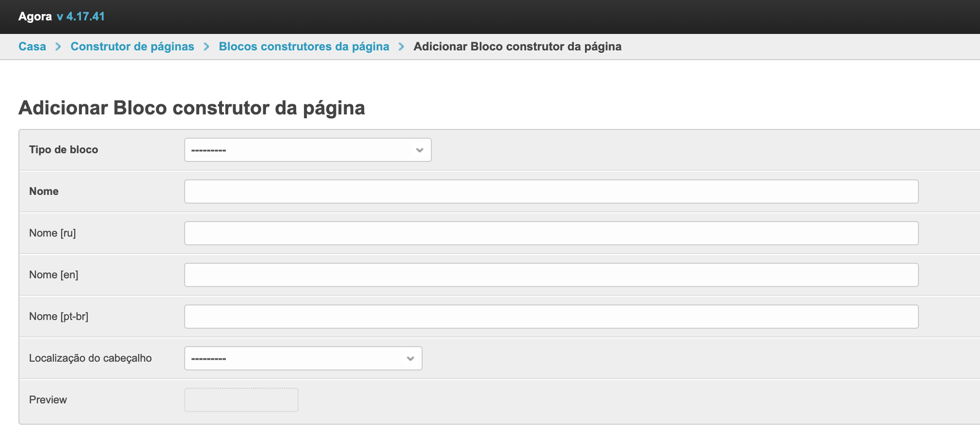Click the Localização do cabeçalho label

[x=90, y=358]
